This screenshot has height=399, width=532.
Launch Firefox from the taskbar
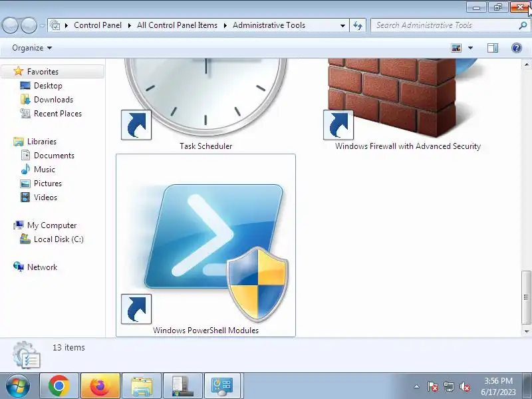[x=100, y=386]
